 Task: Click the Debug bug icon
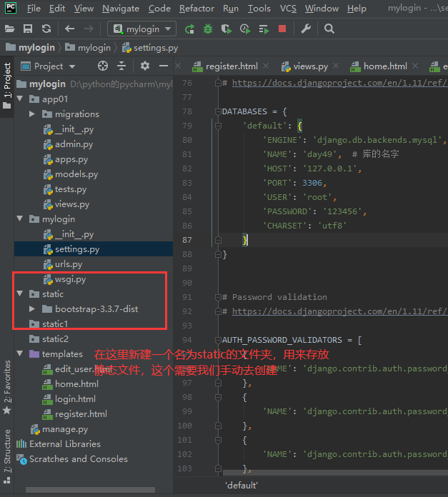point(208,29)
